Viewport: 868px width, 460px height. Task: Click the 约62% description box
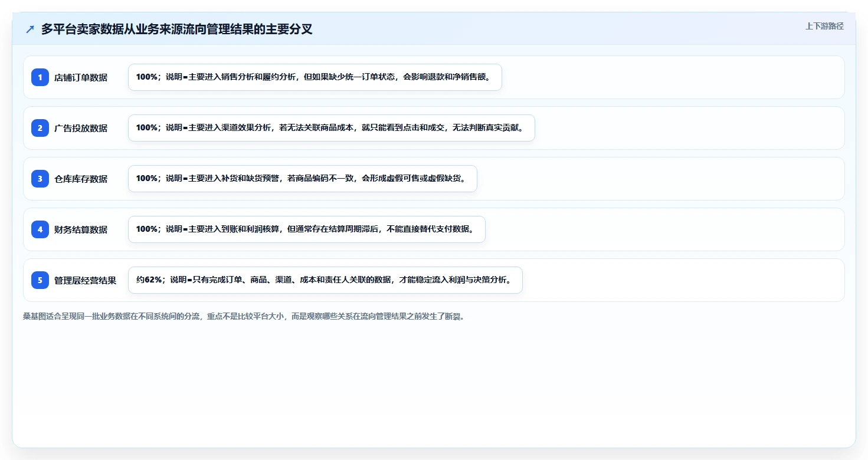pos(325,280)
